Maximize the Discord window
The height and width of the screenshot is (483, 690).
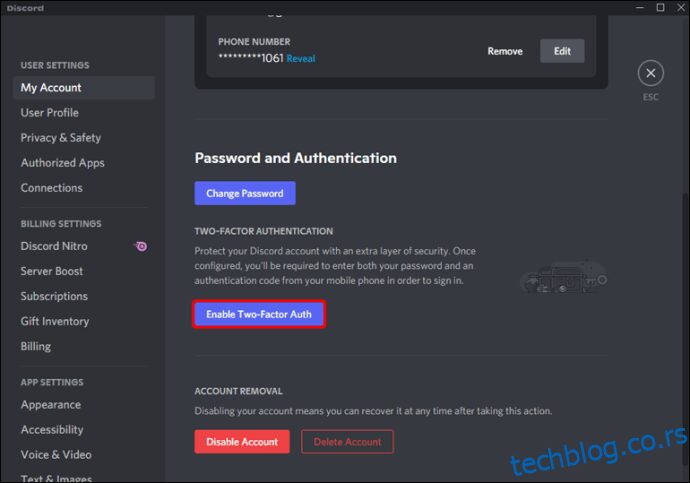coord(660,7)
